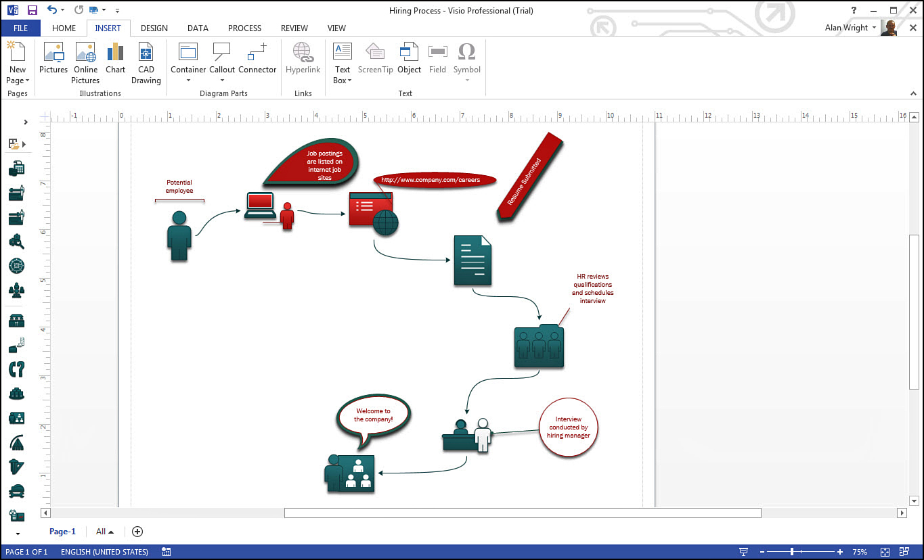The image size is (924, 560).
Task: Click the horizontal scrollbar thumb
Action: pos(523,513)
